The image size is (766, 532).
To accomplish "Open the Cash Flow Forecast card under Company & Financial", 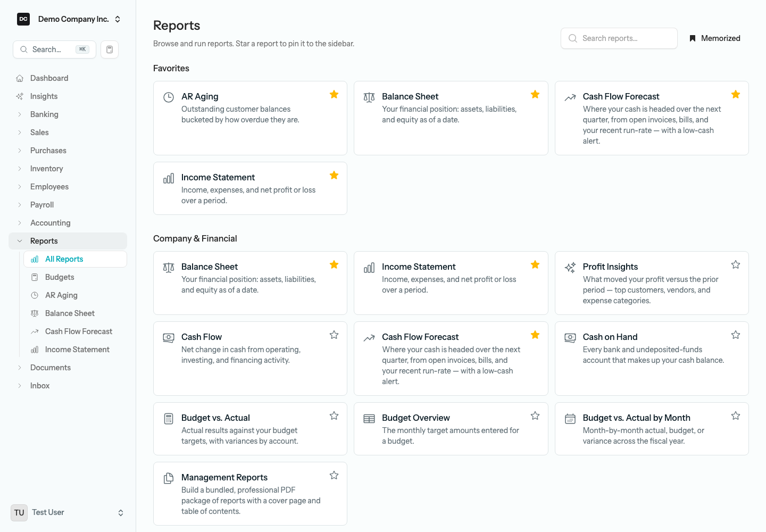I will (451, 359).
